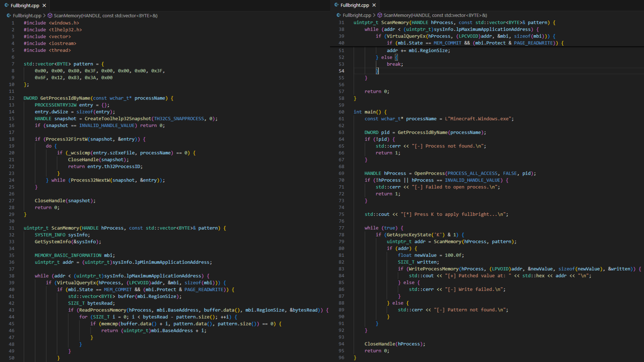Viewport: 644px width, 362px height.
Task: Click line number 60 in right editor gutter
Action: [x=341, y=112]
